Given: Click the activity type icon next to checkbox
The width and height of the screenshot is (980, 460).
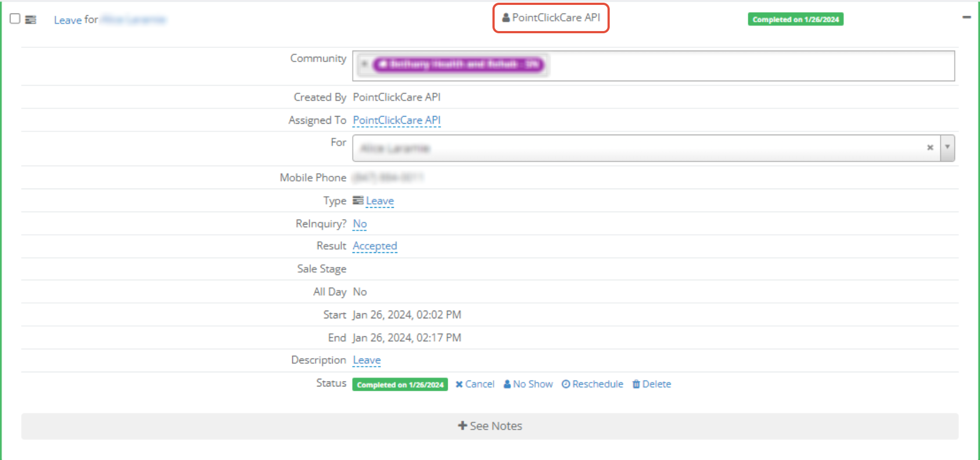Looking at the screenshot, I should click(x=31, y=20).
